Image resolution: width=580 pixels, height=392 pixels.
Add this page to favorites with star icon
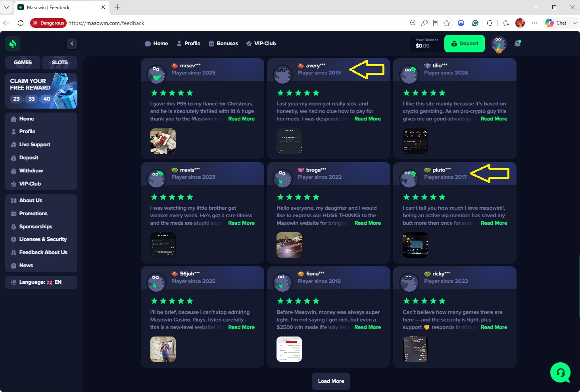[x=447, y=23]
